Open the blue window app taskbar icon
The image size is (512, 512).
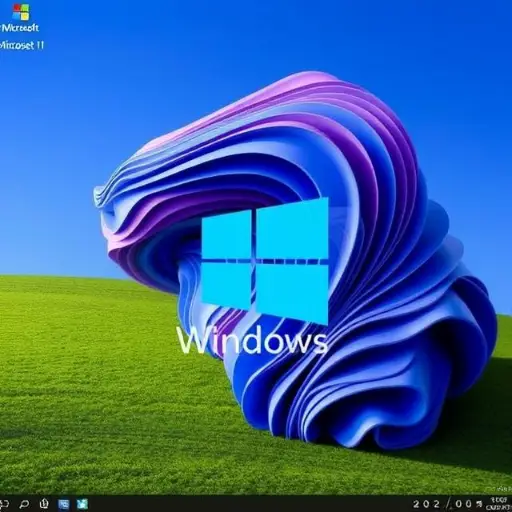[x=64, y=504]
